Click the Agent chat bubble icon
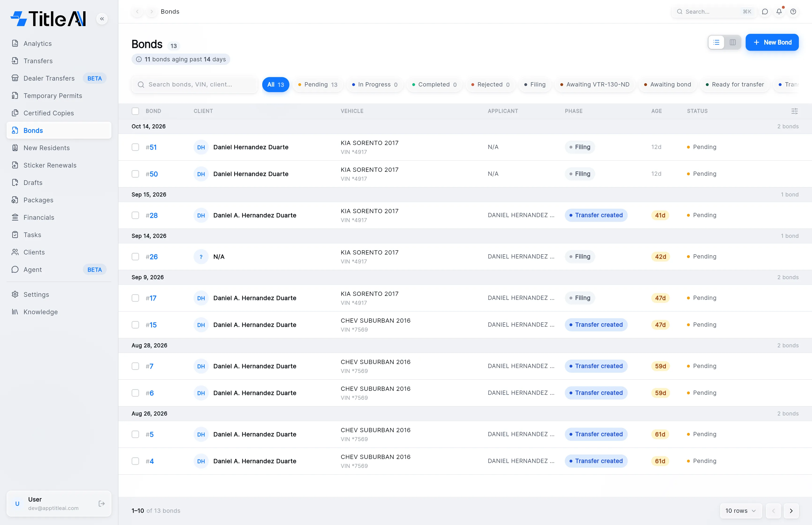The width and height of the screenshot is (812, 525). pyautogui.click(x=15, y=269)
